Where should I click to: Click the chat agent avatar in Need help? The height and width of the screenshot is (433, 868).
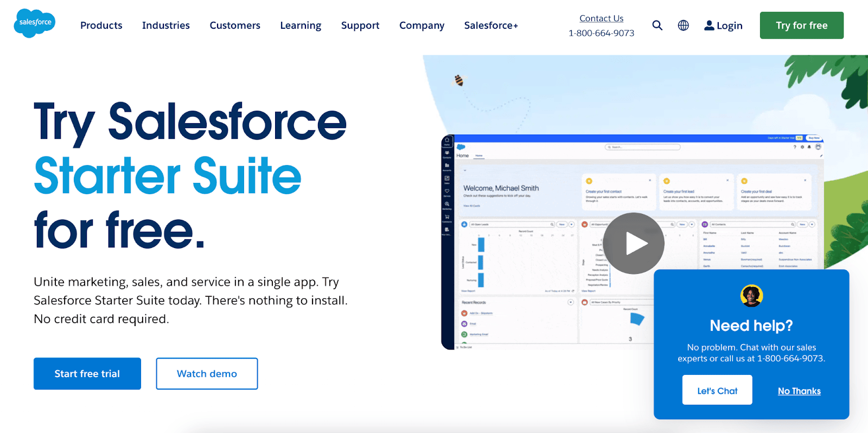pyautogui.click(x=751, y=296)
